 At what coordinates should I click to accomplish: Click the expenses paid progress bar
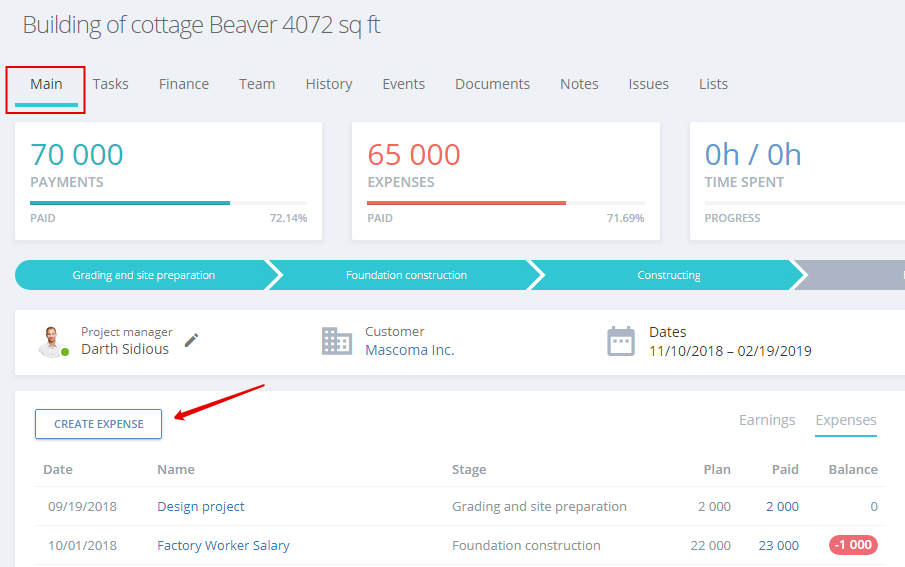506,203
